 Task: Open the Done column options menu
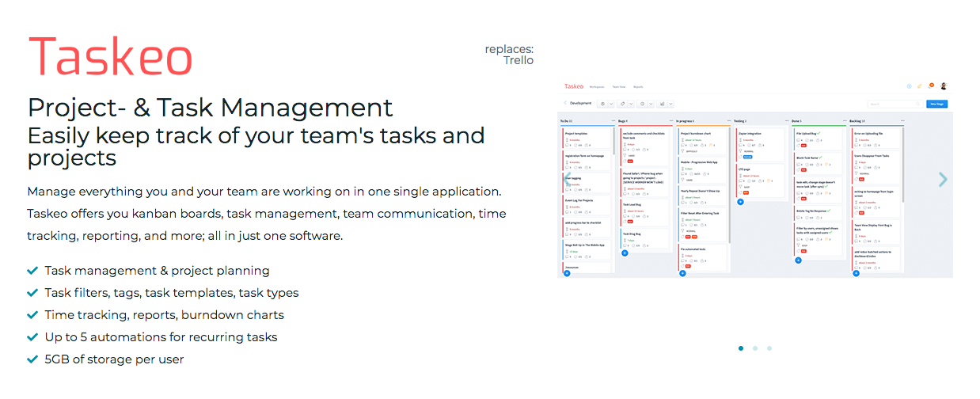[844, 121]
